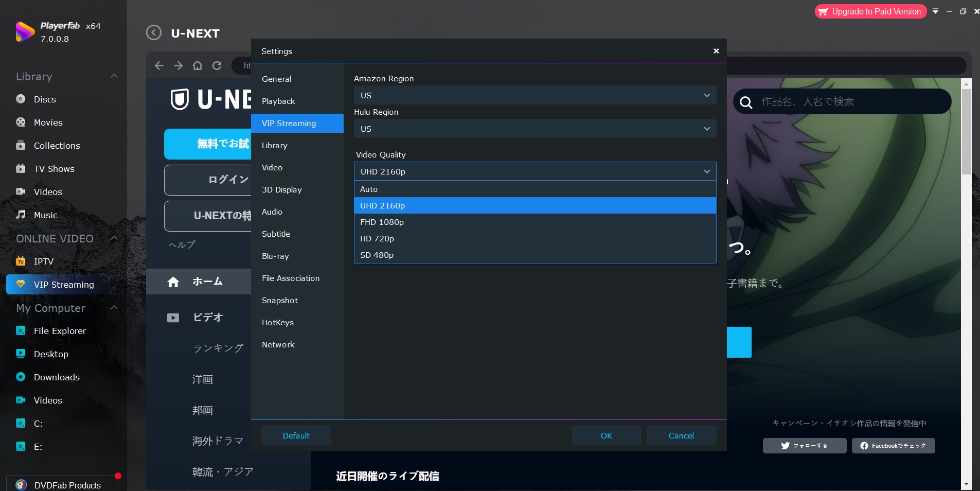Open the Amazon Region dropdown

coord(535,95)
